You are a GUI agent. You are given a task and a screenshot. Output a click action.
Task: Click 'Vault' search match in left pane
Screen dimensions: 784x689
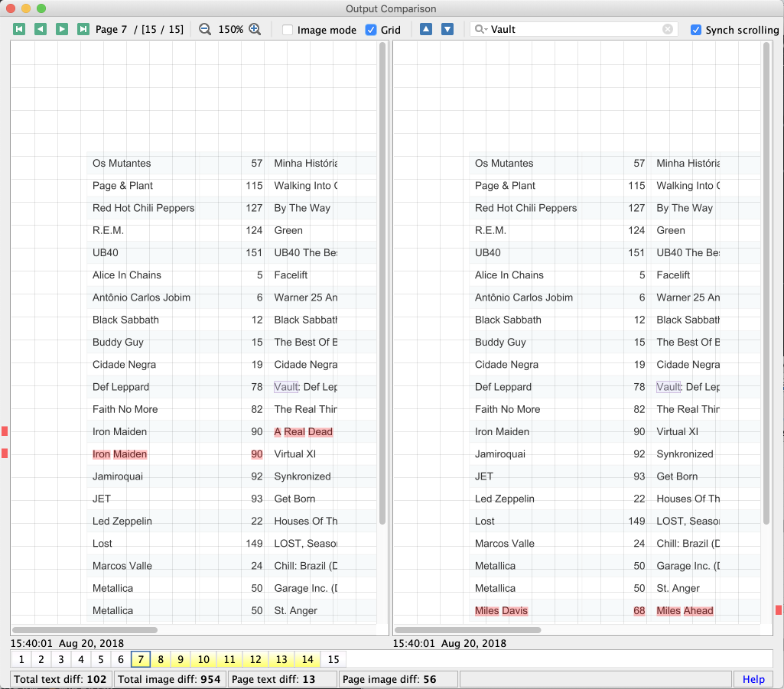pyautogui.click(x=286, y=387)
